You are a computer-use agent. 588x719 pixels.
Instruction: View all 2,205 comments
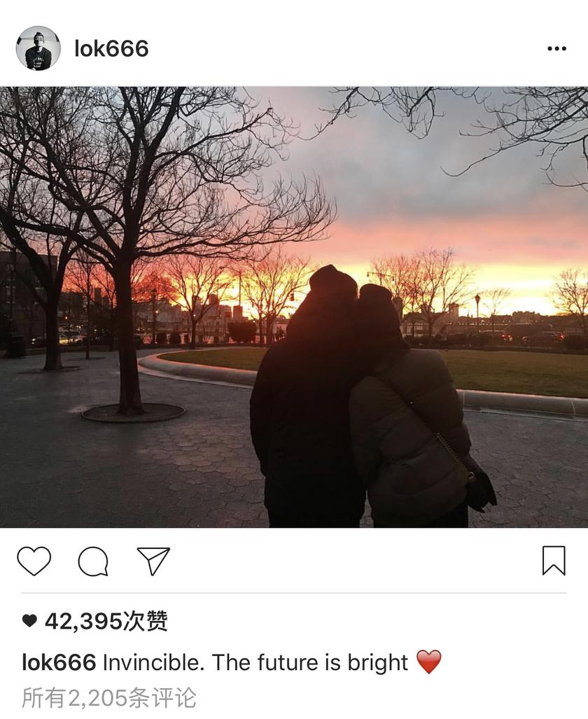click(x=109, y=697)
